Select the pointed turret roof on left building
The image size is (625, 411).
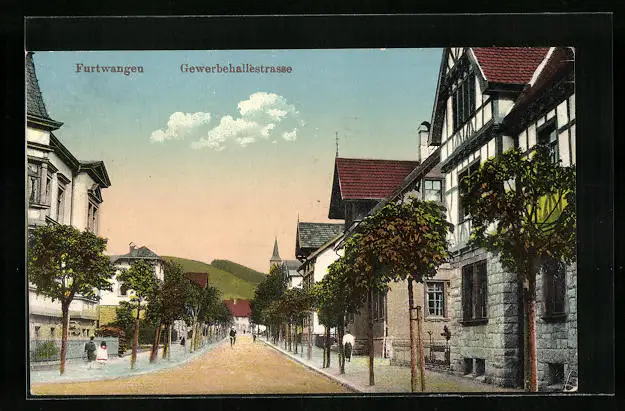coord(36,92)
